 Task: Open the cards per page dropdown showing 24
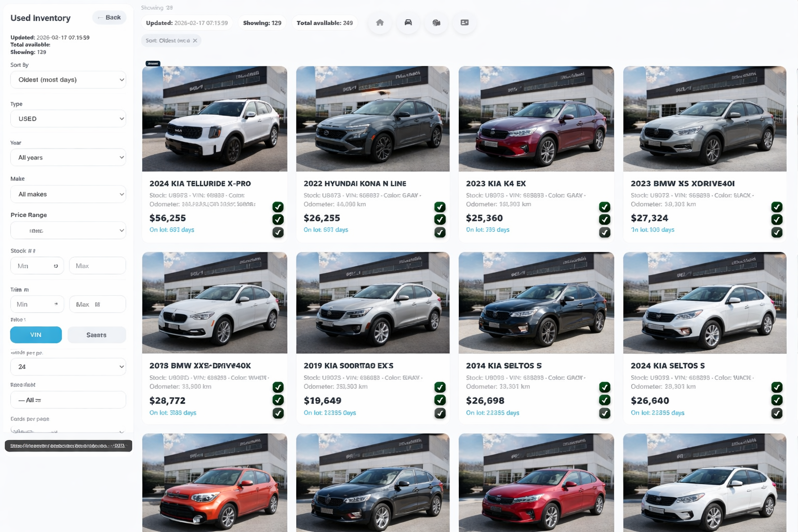(68, 367)
